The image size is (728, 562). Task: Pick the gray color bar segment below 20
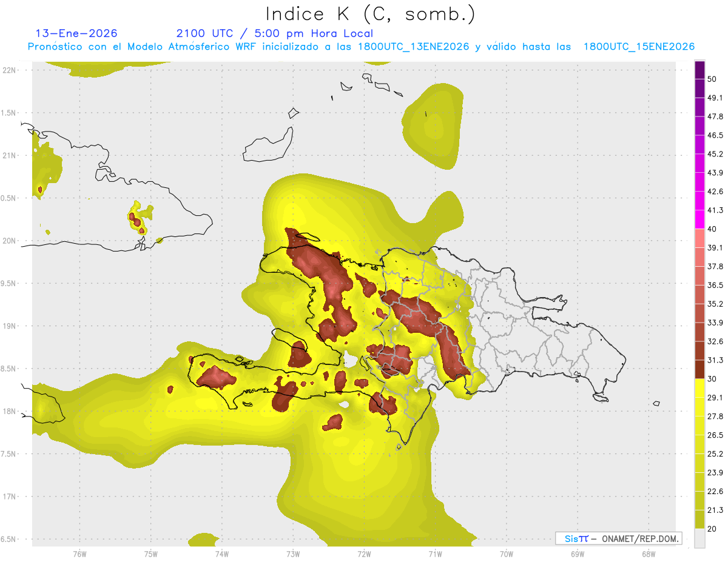[x=699, y=538]
